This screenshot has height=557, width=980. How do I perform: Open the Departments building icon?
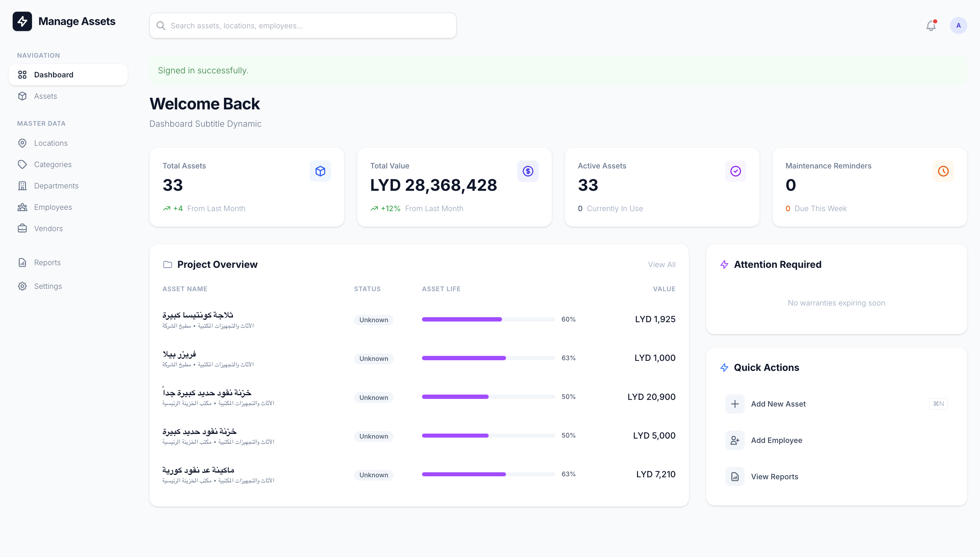point(22,185)
